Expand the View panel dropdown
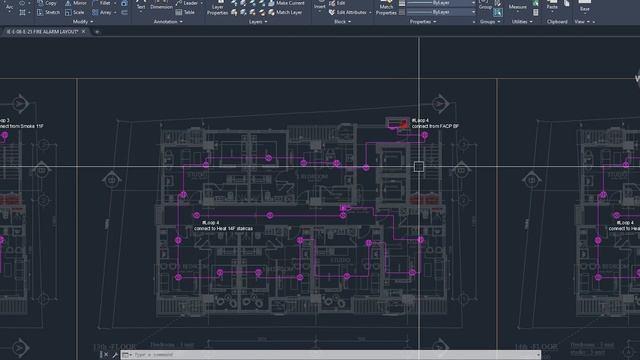Viewport: 640px width, 360px height. pyautogui.click(x=582, y=22)
